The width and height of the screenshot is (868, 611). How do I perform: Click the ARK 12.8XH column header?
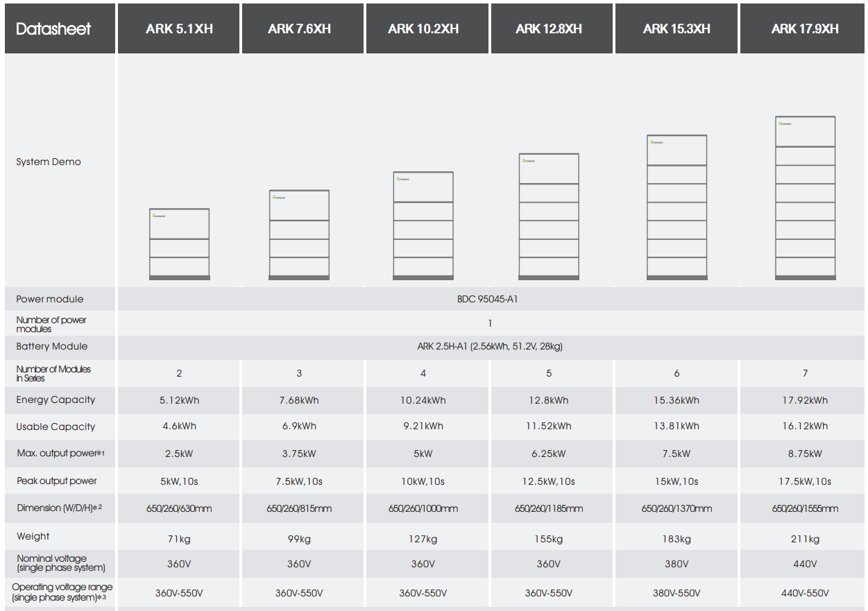coord(552,28)
